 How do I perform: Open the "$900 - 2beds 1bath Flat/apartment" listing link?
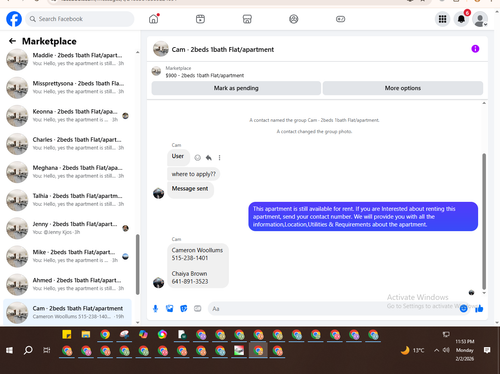click(205, 76)
